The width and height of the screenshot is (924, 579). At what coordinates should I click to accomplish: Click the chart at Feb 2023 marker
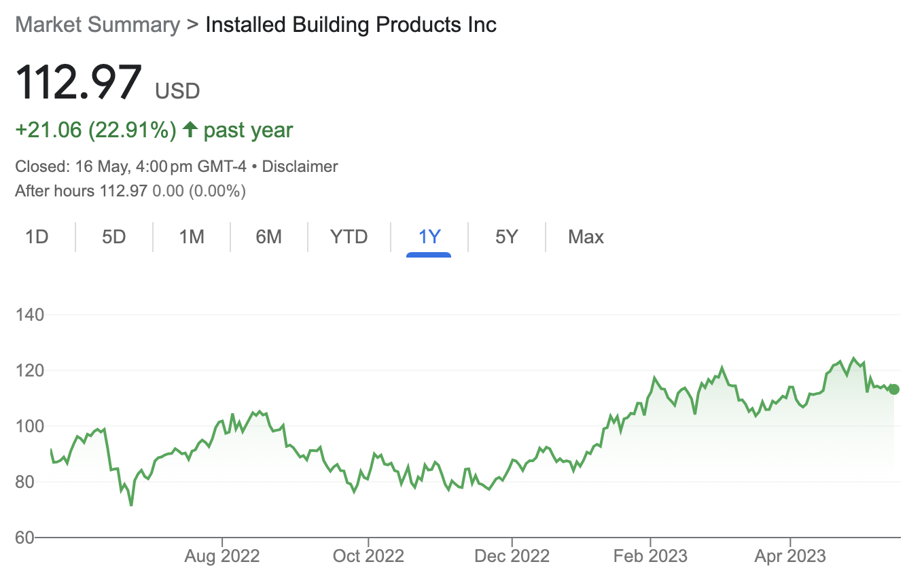(650, 393)
